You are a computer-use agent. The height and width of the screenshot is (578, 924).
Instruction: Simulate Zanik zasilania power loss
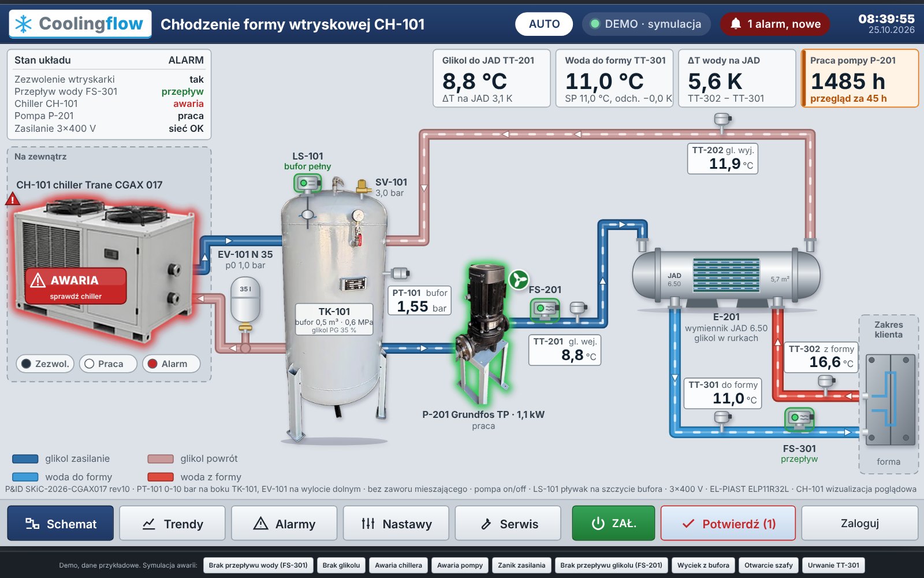tap(521, 565)
